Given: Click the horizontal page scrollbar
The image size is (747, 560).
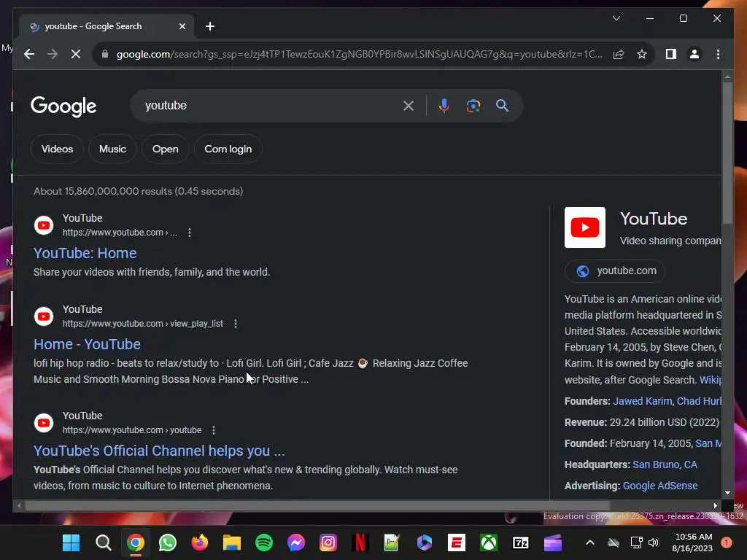Looking at the screenshot, I should (317, 506).
